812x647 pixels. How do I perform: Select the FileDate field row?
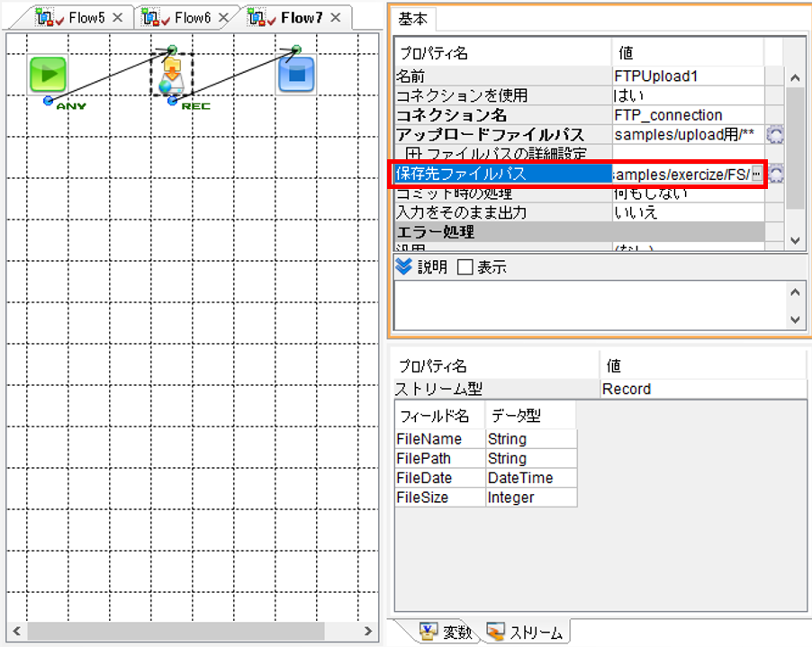486,478
